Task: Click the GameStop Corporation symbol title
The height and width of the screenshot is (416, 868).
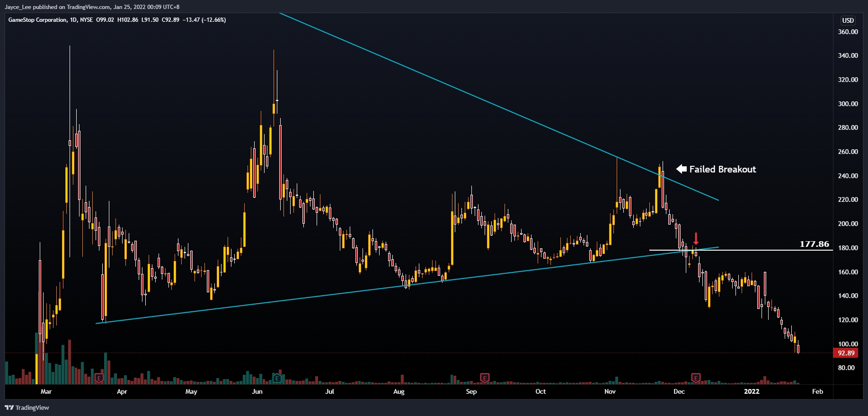Action: (37, 20)
